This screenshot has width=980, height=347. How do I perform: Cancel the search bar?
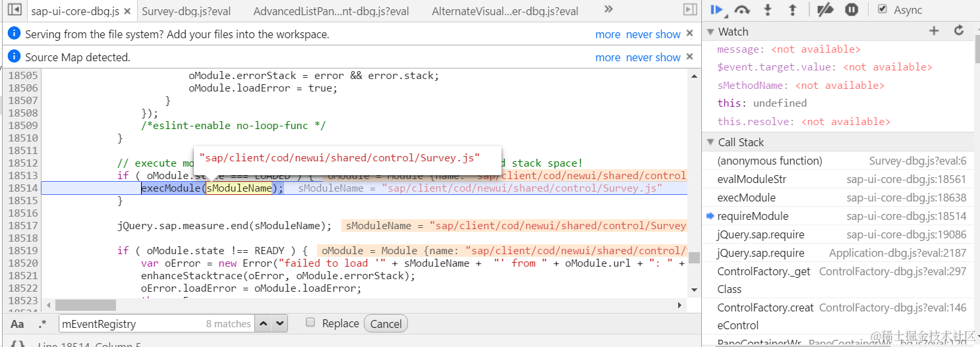[x=386, y=324]
